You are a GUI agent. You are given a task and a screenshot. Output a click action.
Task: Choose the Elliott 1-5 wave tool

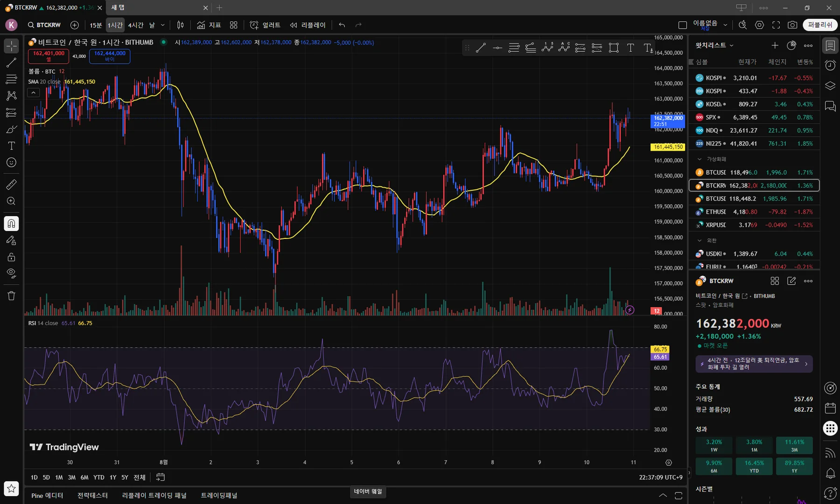(547, 48)
